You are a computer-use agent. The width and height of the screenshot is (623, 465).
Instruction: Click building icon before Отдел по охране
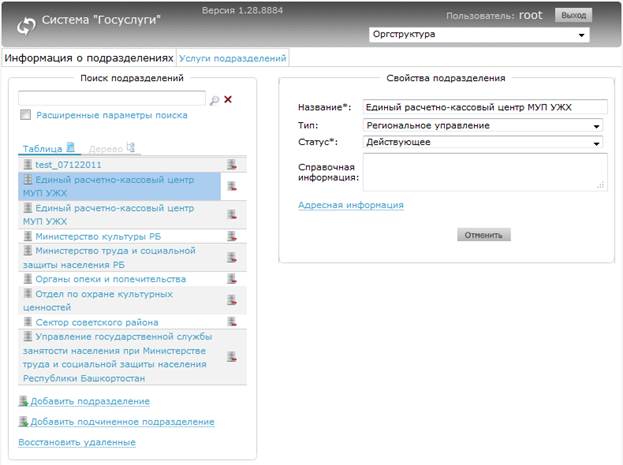coord(28,293)
